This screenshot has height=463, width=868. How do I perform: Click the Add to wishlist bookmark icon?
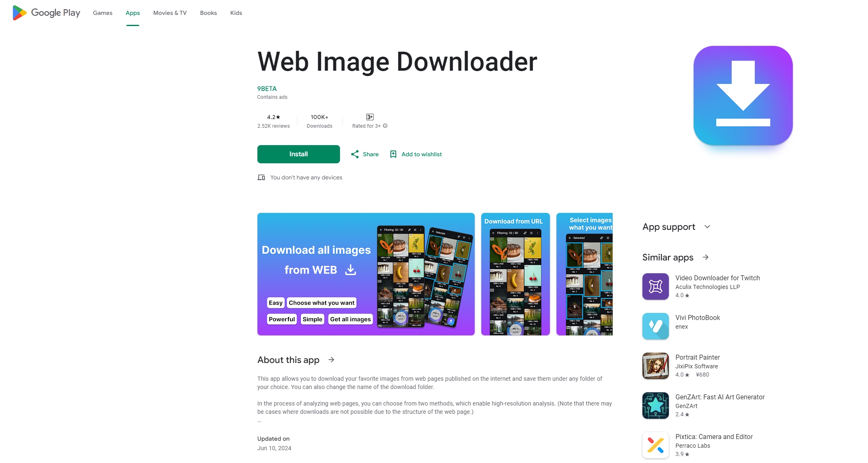pos(393,154)
